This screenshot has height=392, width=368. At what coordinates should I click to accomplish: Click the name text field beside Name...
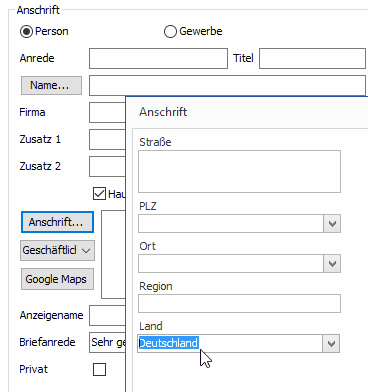click(x=227, y=85)
